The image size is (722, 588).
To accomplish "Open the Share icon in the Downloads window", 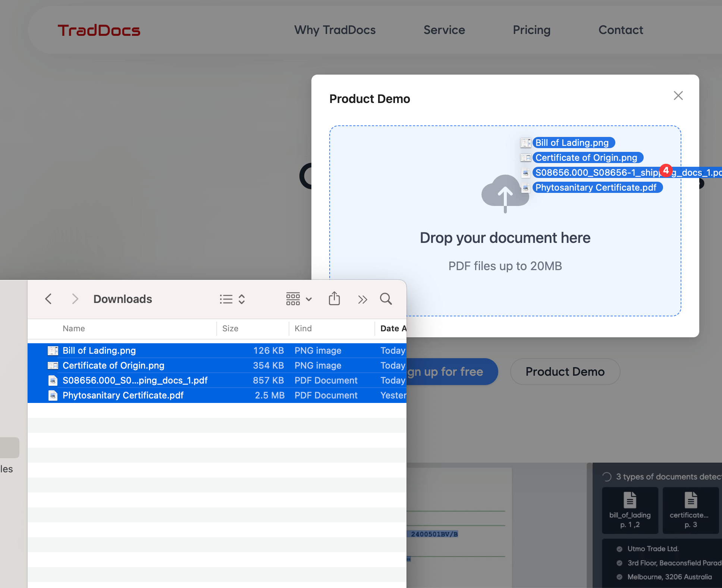I will [334, 298].
